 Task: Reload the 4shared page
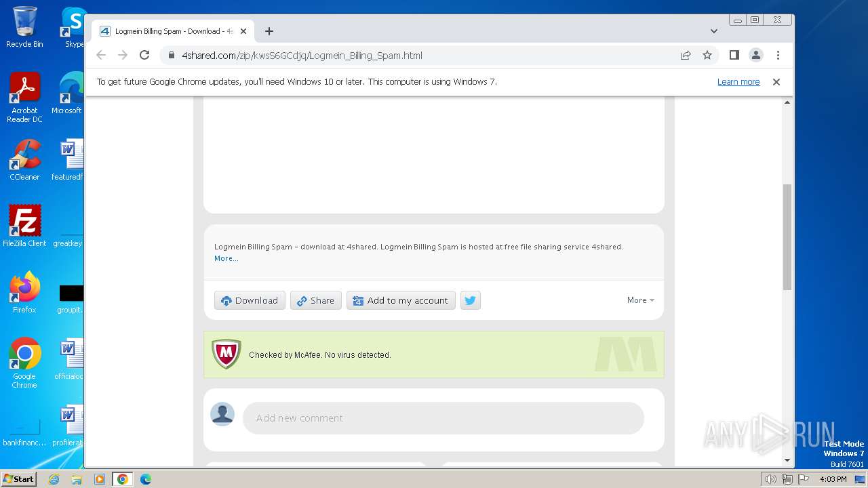(144, 56)
